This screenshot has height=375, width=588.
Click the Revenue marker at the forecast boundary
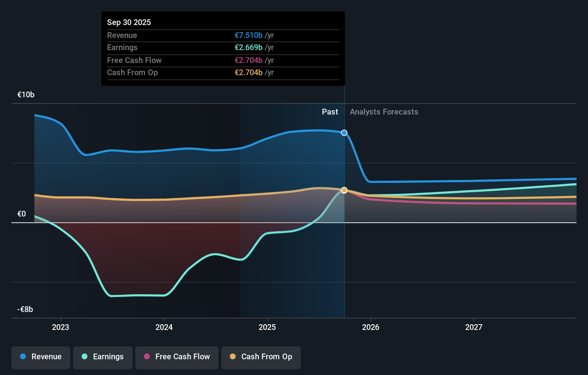pyautogui.click(x=344, y=133)
